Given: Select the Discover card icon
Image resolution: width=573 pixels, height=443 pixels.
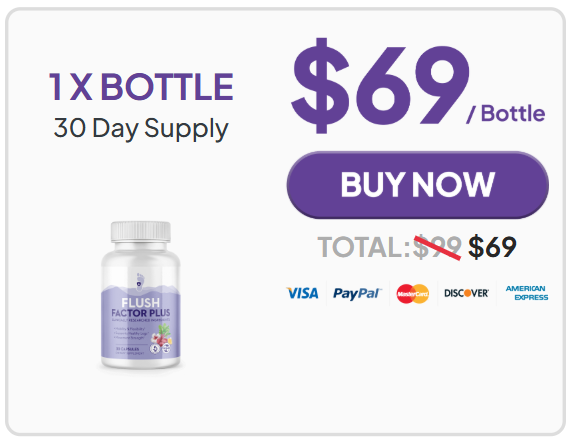Looking at the screenshot, I should pos(466,293).
